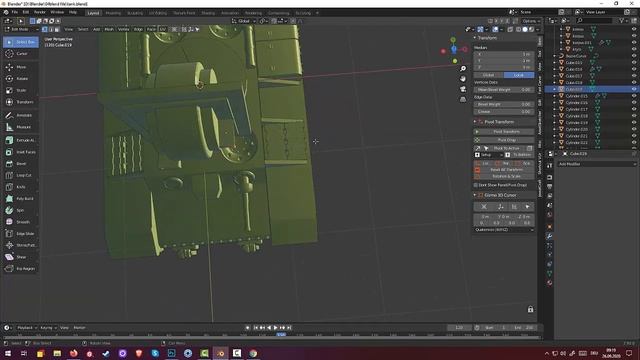
Task: Switch to the Layout workspace tab
Action: point(93,13)
